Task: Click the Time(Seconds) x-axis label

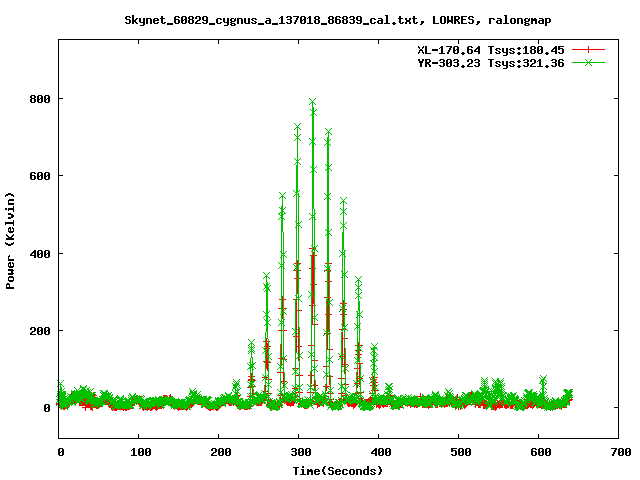Action: (338, 471)
